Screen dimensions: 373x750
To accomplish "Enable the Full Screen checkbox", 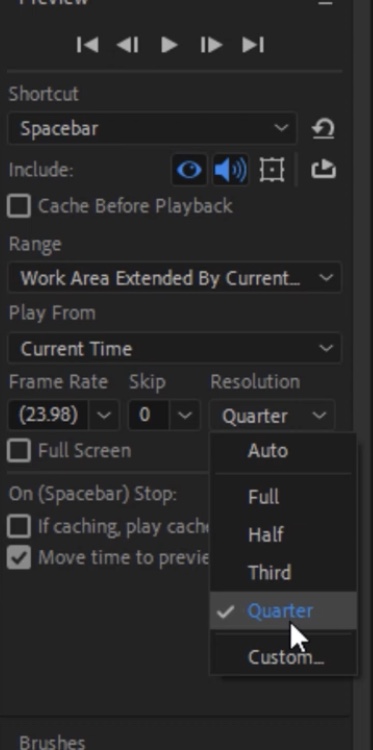I will [19, 451].
